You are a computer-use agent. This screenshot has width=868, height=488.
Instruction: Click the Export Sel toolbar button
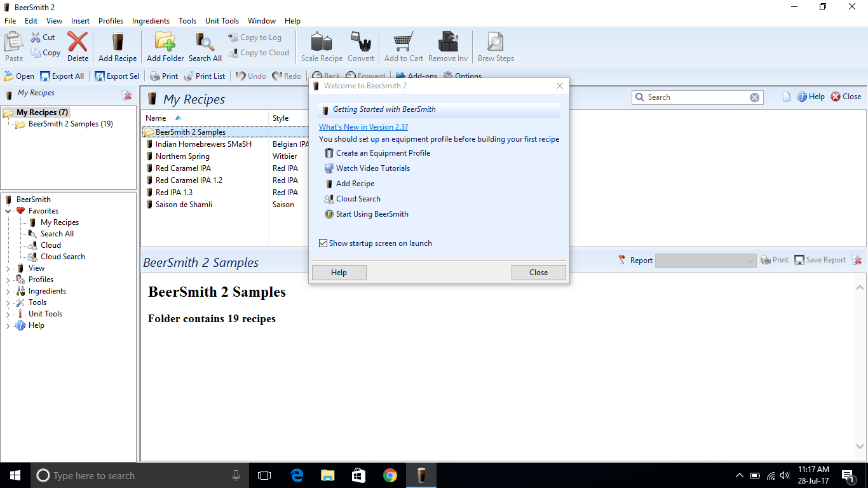(x=117, y=76)
